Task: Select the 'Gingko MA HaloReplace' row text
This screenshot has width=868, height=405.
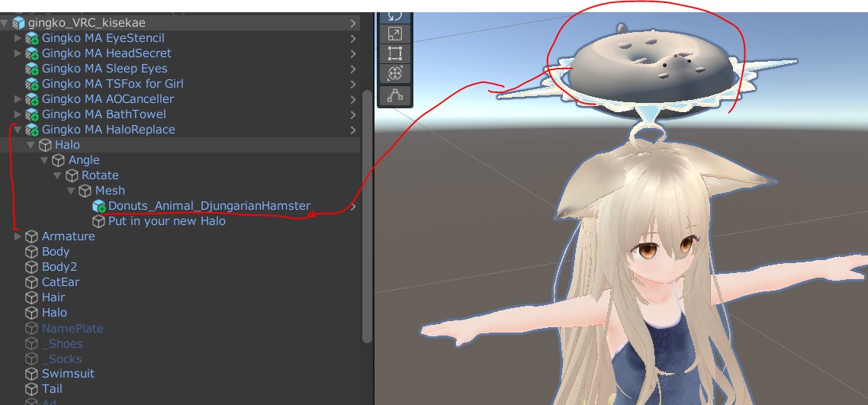Action: tap(108, 130)
